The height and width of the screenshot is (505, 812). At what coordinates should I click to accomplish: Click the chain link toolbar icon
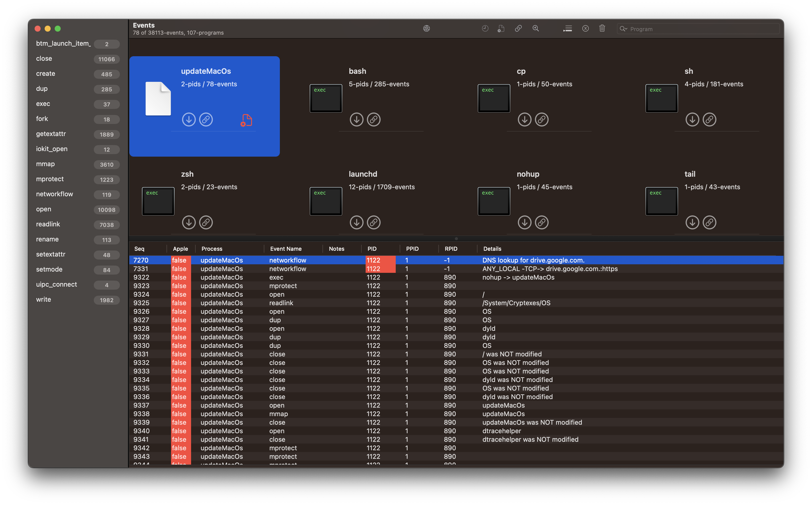518,29
